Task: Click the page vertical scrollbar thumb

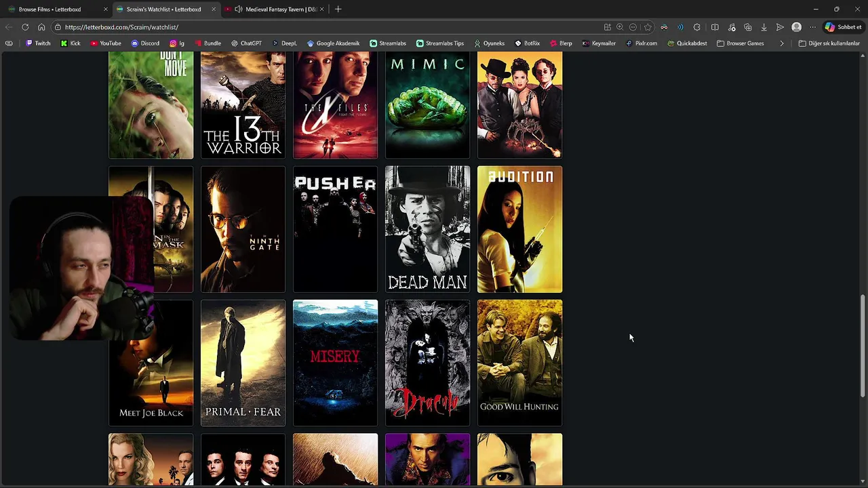Action: coord(863,346)
